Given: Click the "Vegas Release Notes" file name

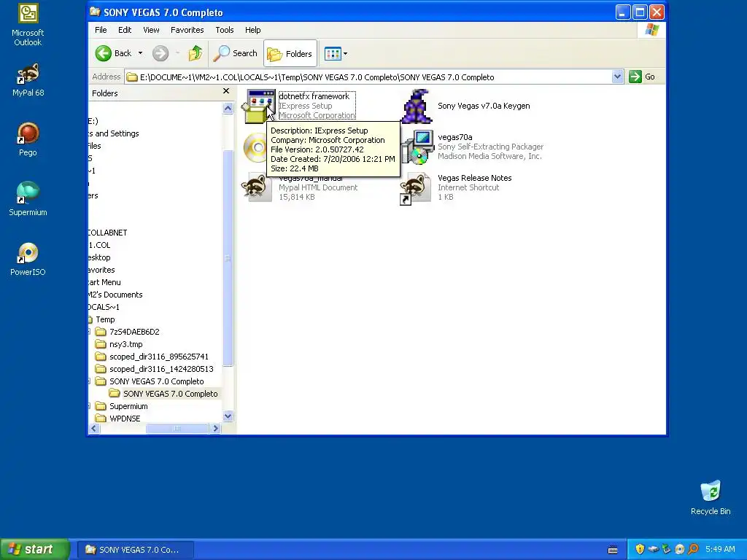Looking at the screenshot, I should pyautogui.click(x=474, y=178).
